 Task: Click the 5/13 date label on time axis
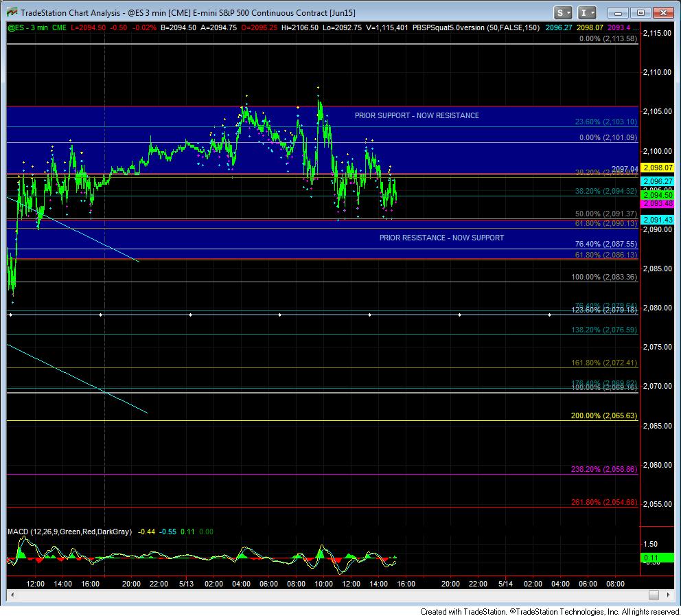click(x=186, y=584)
